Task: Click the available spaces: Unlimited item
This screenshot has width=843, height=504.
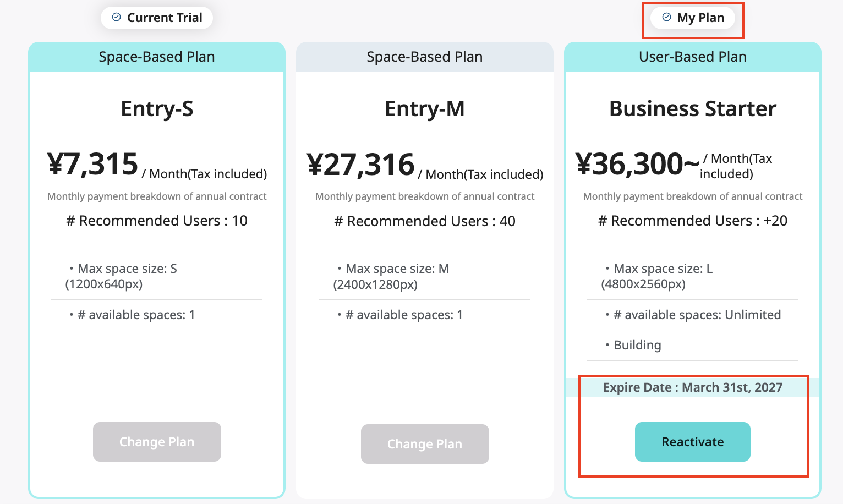Action: click(697, 315)
